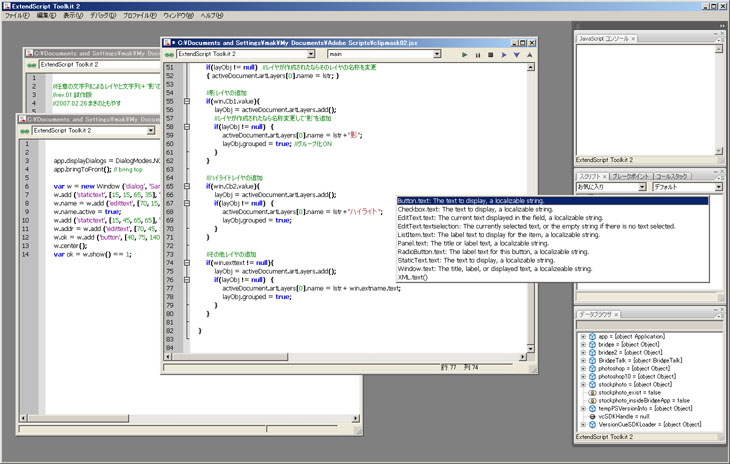
Task: Click scroll up arrow in JavaScript console
Action: pyautogui.click(x=719, y=49)
